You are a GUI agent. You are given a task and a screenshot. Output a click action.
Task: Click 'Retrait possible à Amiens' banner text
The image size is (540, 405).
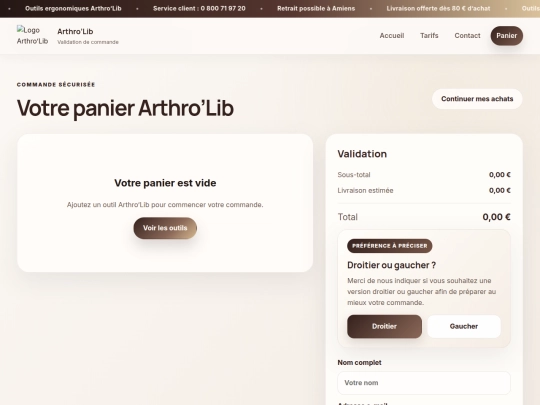click(x=316, y=8)
